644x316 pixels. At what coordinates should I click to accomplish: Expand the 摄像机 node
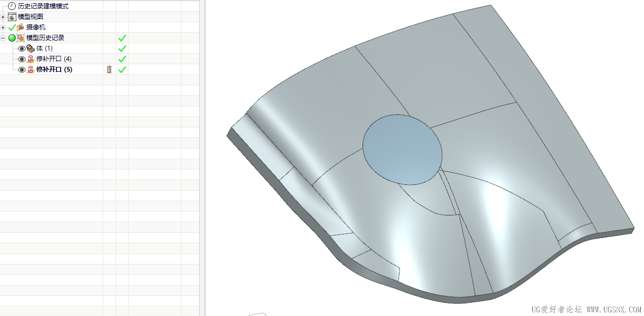(x=3, y=27)
